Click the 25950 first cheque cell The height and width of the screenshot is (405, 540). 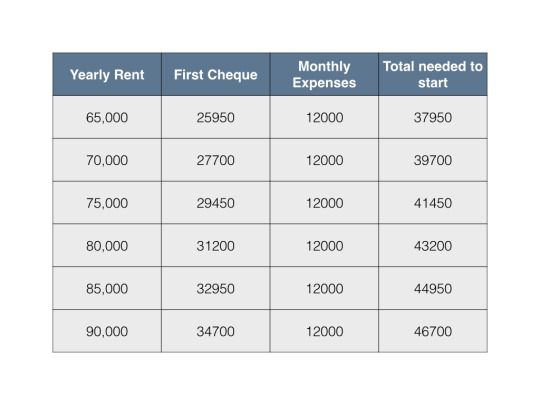coord(216,117)
